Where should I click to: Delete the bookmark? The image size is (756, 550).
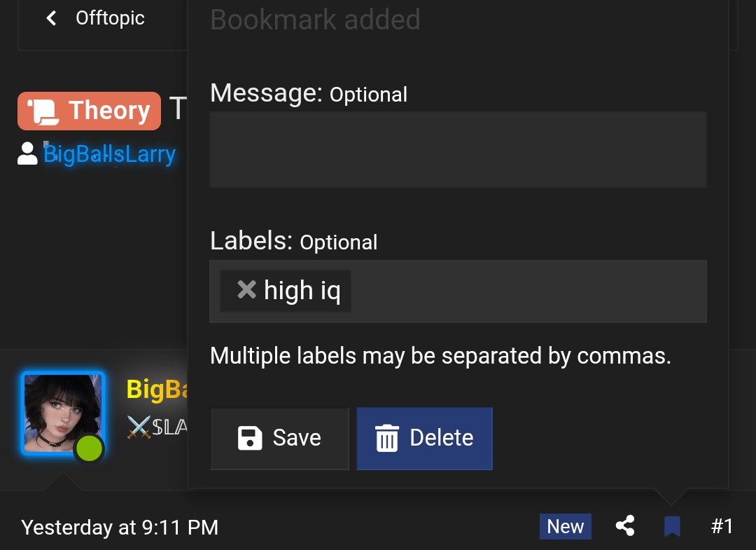point(424,439)
